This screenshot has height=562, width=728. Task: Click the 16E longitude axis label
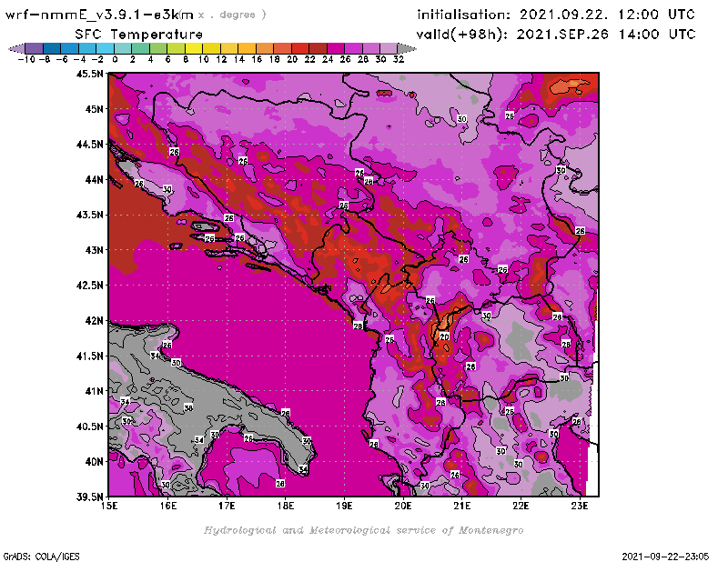168,506
